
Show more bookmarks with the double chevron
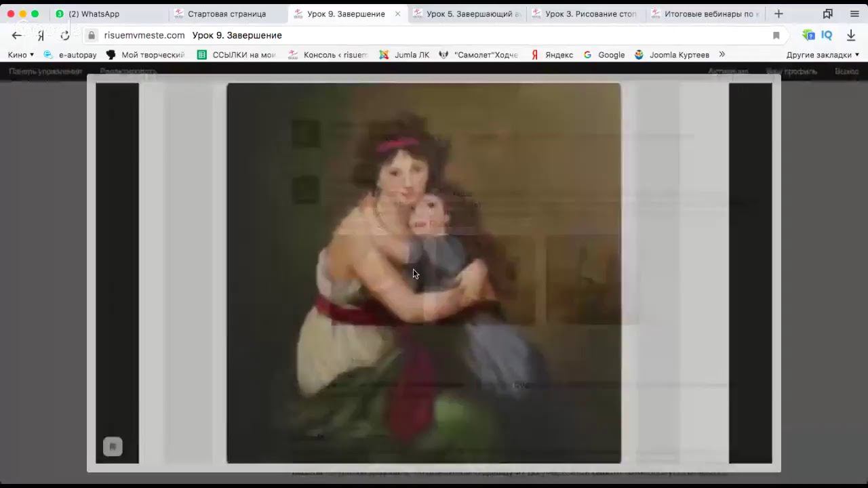pos(722,55)
